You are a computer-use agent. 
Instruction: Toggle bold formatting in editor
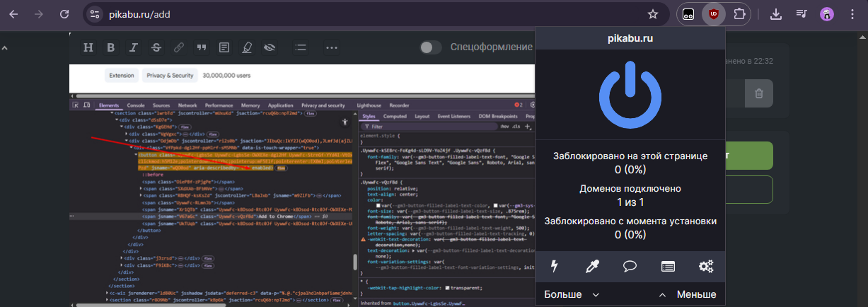pyautogui.click(x=110, y=47)
